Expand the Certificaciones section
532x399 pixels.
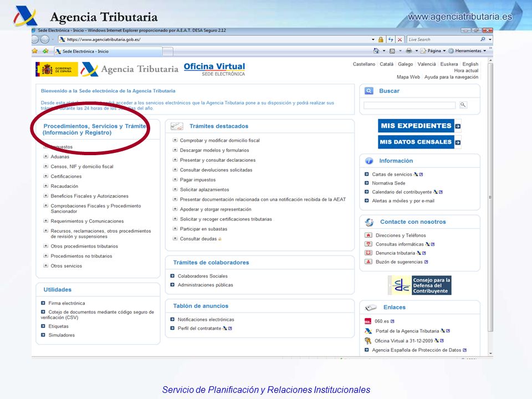pos(45,176)
